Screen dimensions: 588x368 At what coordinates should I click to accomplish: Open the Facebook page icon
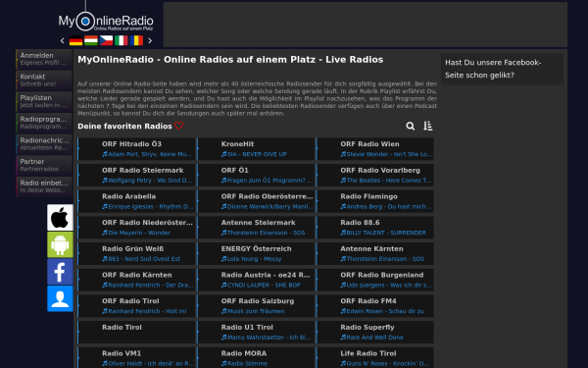60,272
